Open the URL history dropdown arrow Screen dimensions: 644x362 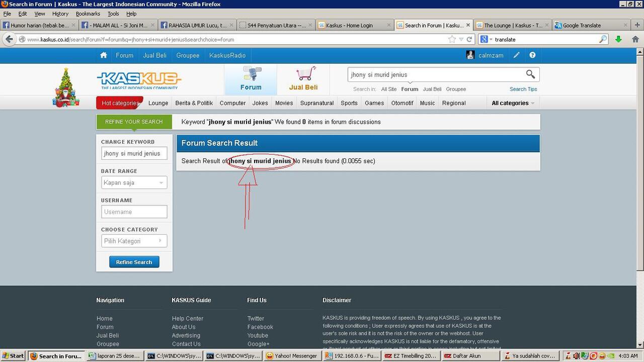(x=461, y=39)
